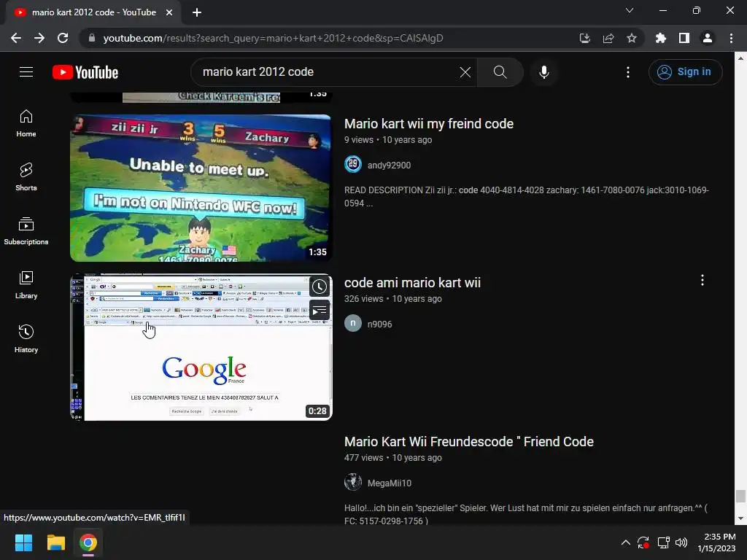Start voice search with the microphone
The image size is (747, 560).
pos(544,72)
